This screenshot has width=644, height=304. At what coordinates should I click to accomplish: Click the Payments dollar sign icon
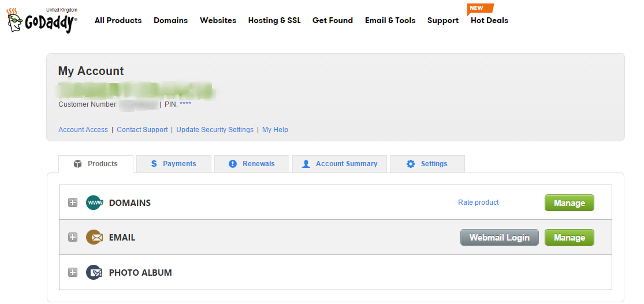(154, 164)
